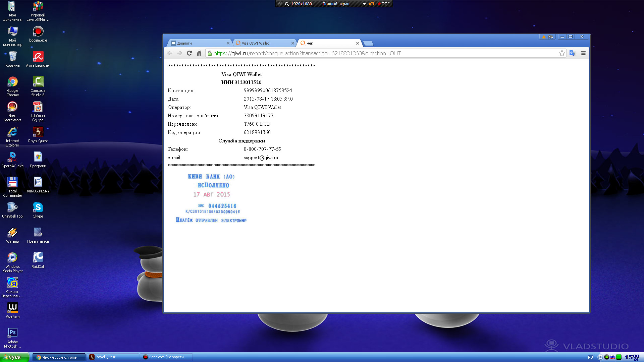
Task: Launch Uninstall Tool desktop icon
Action: pyautogui.click(x=12, y=210)
